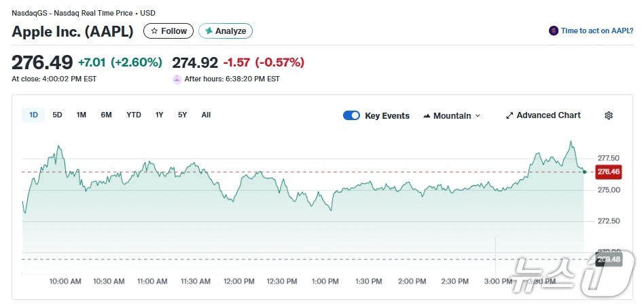Click the Mountain chart type icon

tap(427, 116)
